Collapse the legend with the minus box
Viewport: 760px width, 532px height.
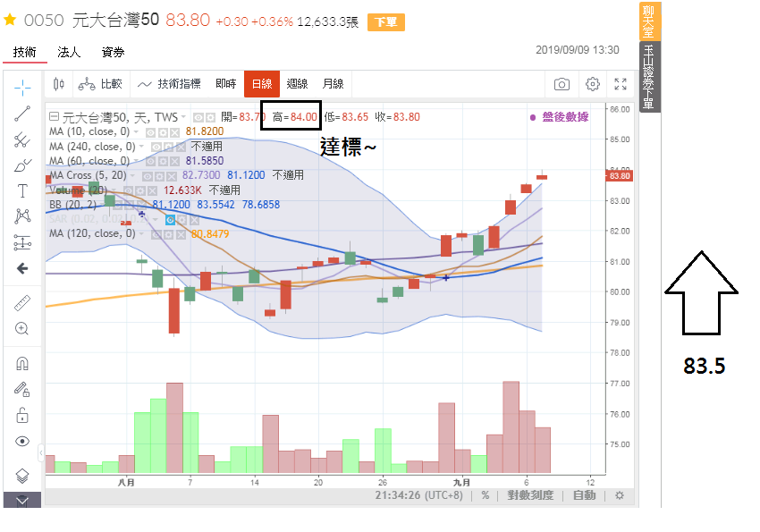(x=54, y=116)
